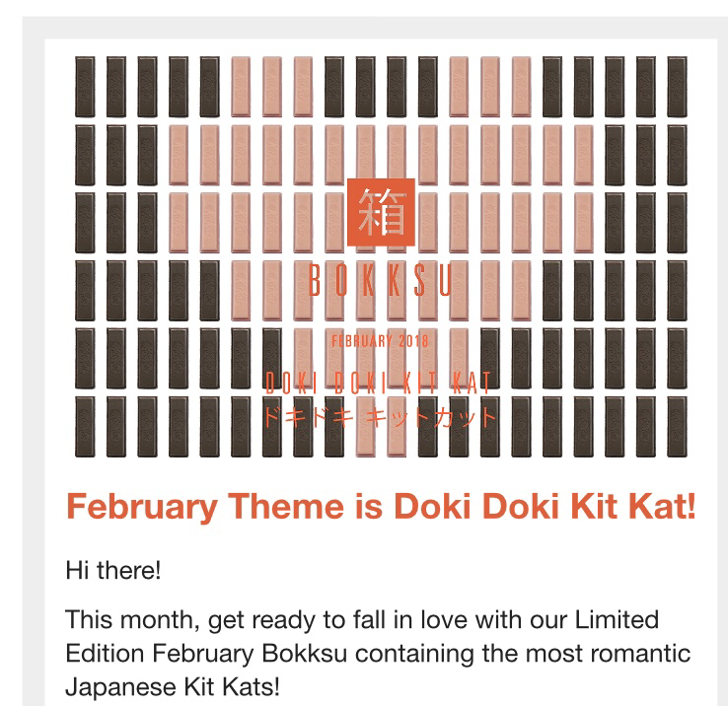Select the dark Kit Kat bar at banner's top-left corner
Viewport: 728px width, 706px height.
pyautogui.click(x=85, y=87)
